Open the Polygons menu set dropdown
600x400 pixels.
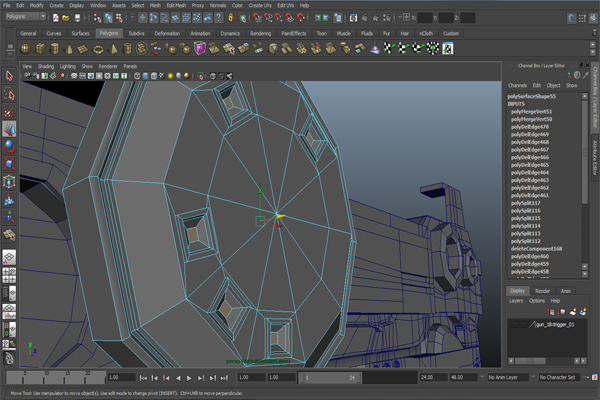26,16
